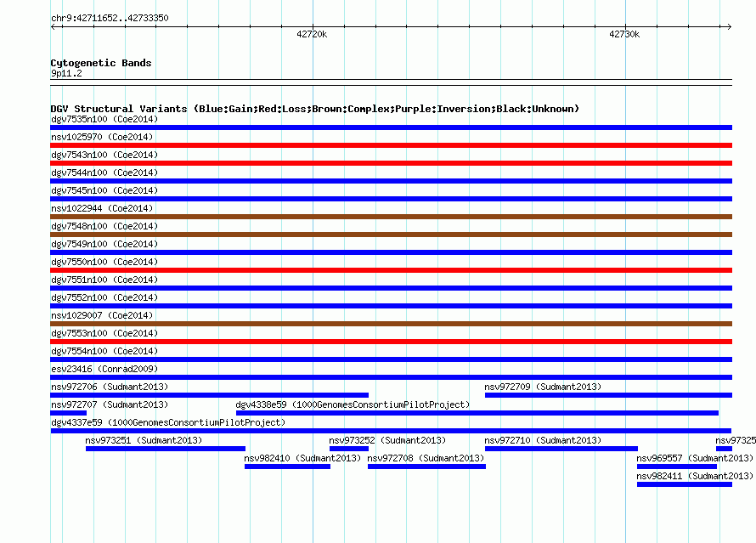Viewport: 756px width, 543px height.
Task: Click the dgv7553n100 (Coe2014) label
Action: click(x=104, y=333)
